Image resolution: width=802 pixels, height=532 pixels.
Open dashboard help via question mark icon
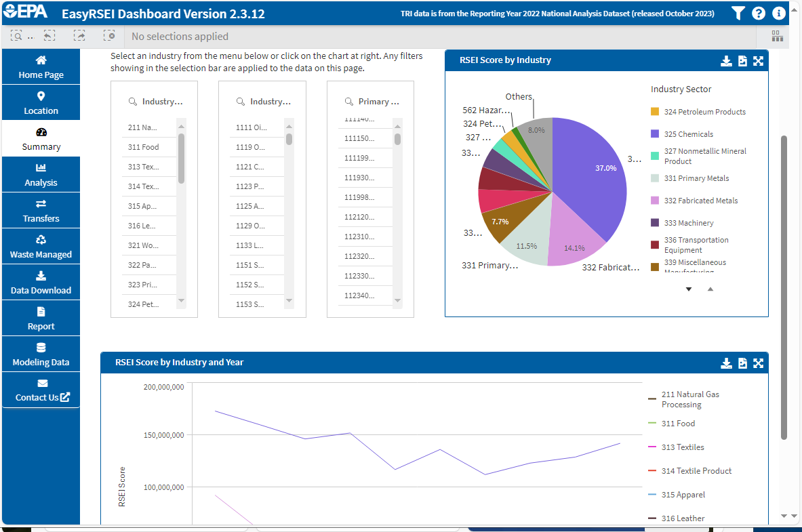click(759, 12)
